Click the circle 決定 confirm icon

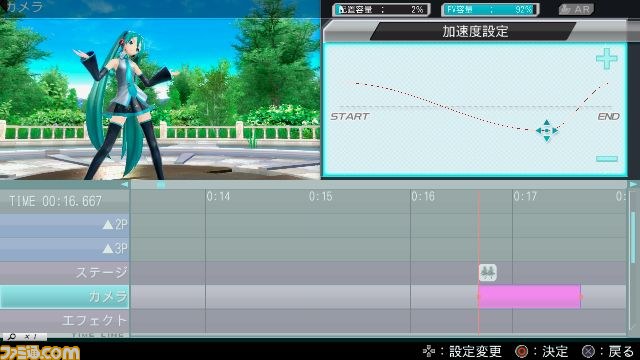pyautogui.click(x=521, y=351)
